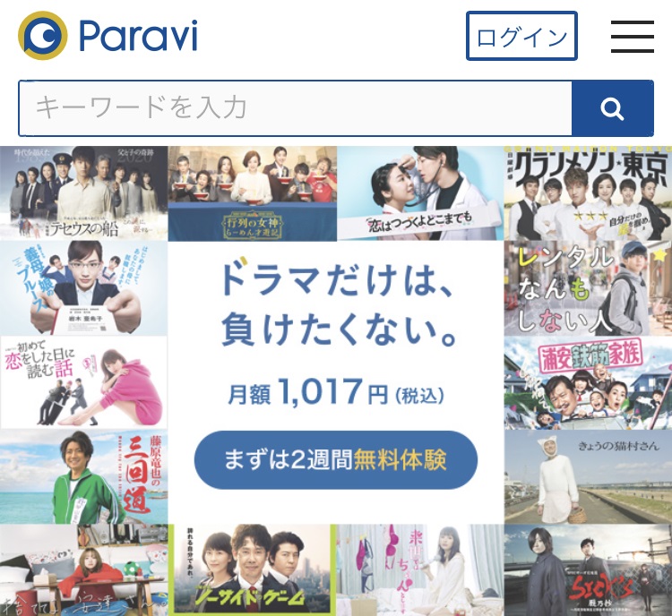
Task: Open the 捨ててよ、安達さん thumbnail
Action: [x=83, y=570]
